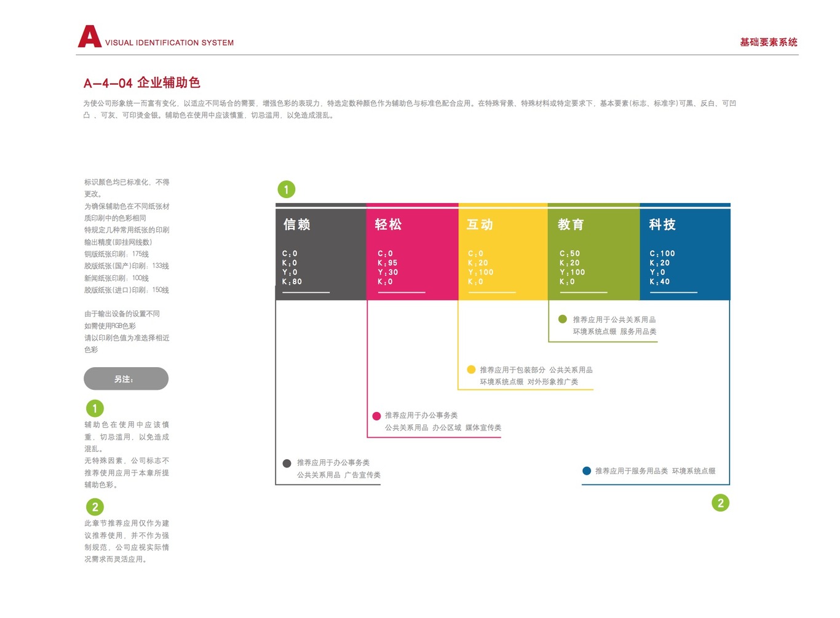Click the VISUAL IDENTIFICATION SYSTEM header text

click(169, 42)
